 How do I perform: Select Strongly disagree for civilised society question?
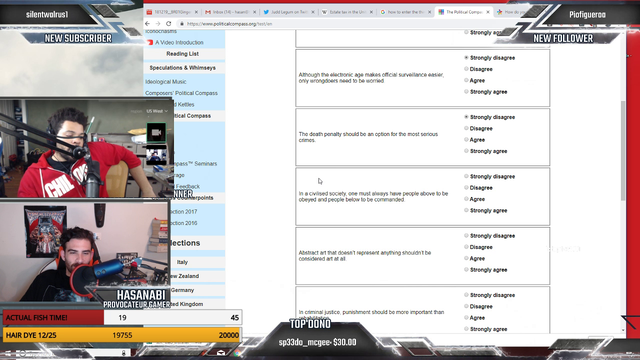(466, 176)
